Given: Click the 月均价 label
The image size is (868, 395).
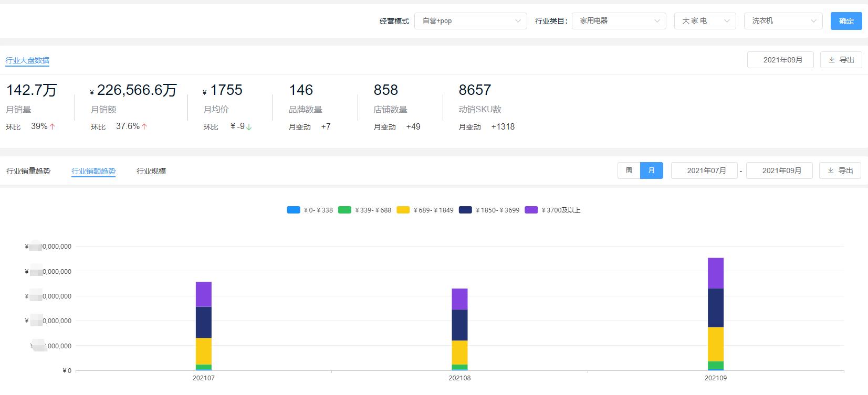Looking at the screenshot, I should (216, 110).
